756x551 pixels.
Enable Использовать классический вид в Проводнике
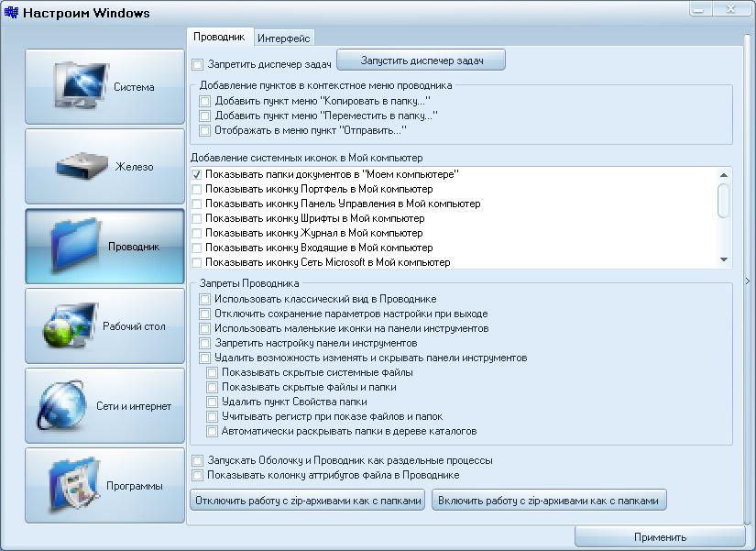click(204, 299)
